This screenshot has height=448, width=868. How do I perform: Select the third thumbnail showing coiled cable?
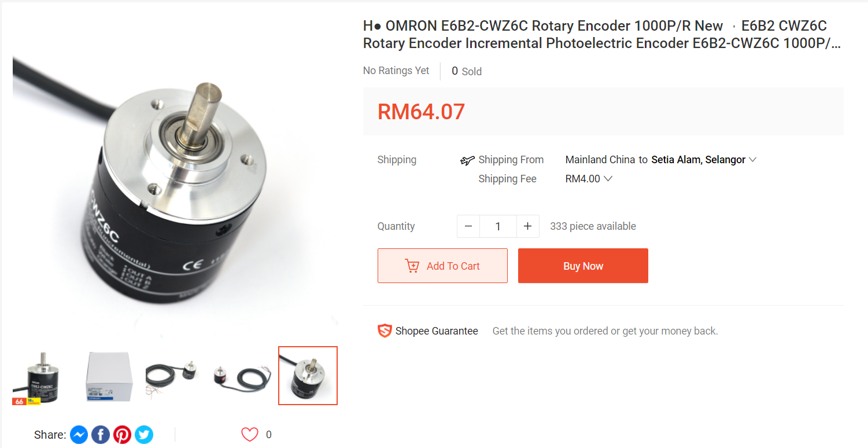pos(175,376)
